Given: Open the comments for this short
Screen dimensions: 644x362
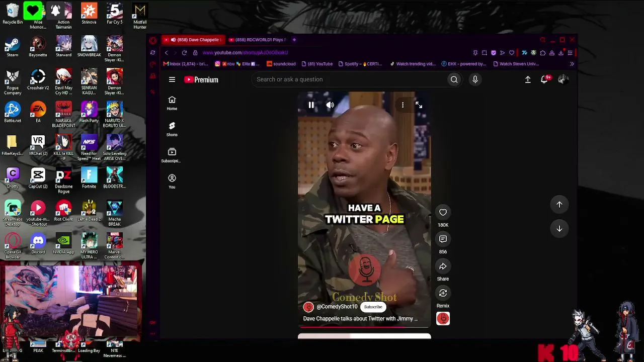Looking at the screenshot, I should pyautogui.click(x=443, y=239).
